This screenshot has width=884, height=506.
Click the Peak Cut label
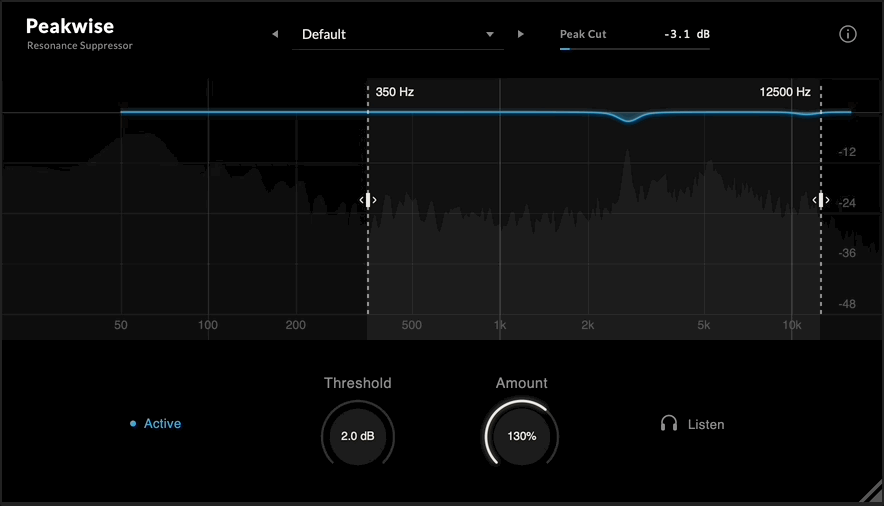pyautogui.click(x=583, y=34)
